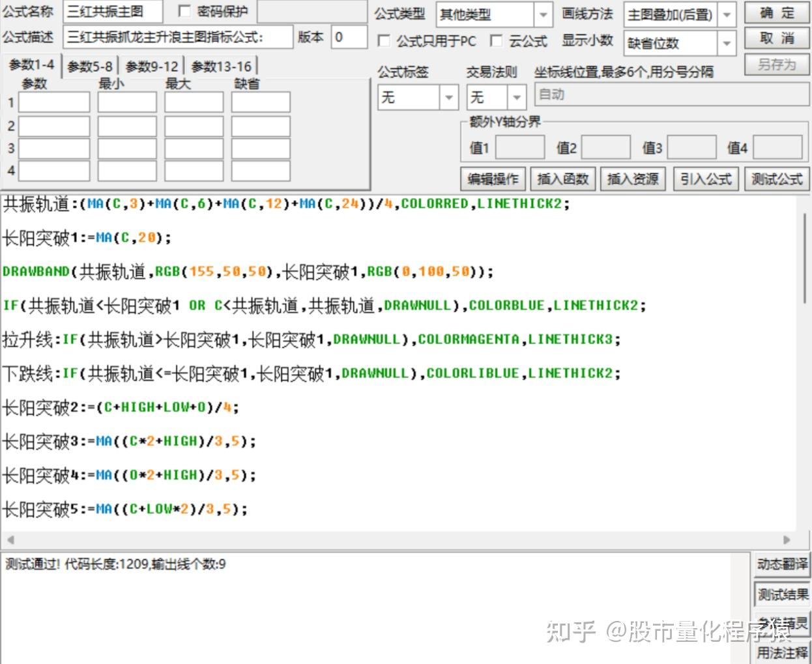Click the 测试公式 button
Viewport: 812px width, 664px height.
[777, 179]
